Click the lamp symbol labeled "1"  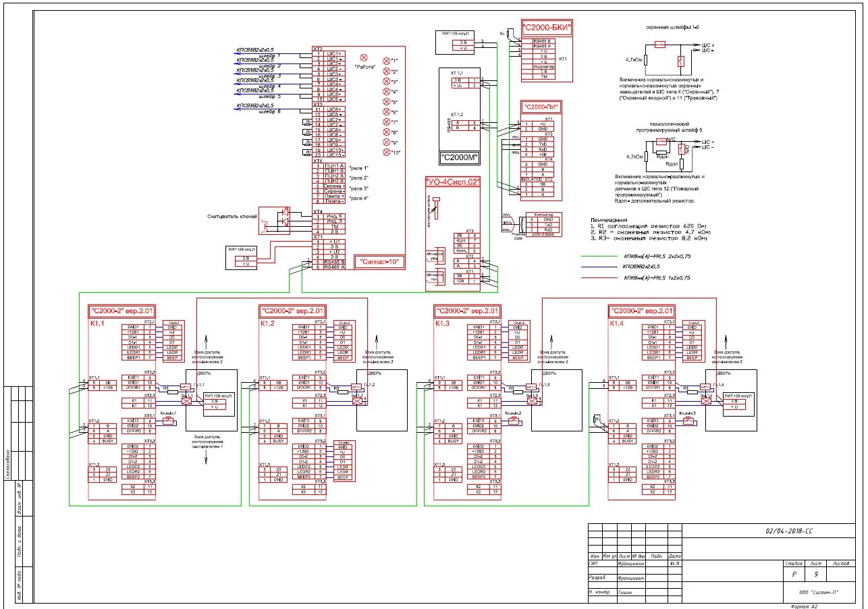tap(387, 61)
